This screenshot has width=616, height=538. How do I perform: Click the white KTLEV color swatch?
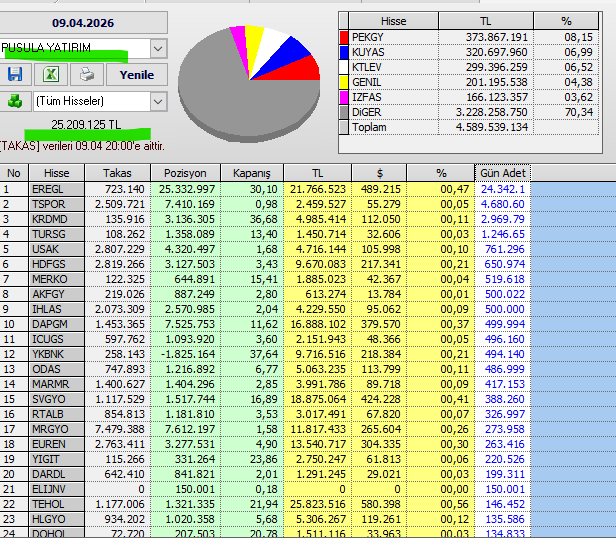(x=344, y=67)
